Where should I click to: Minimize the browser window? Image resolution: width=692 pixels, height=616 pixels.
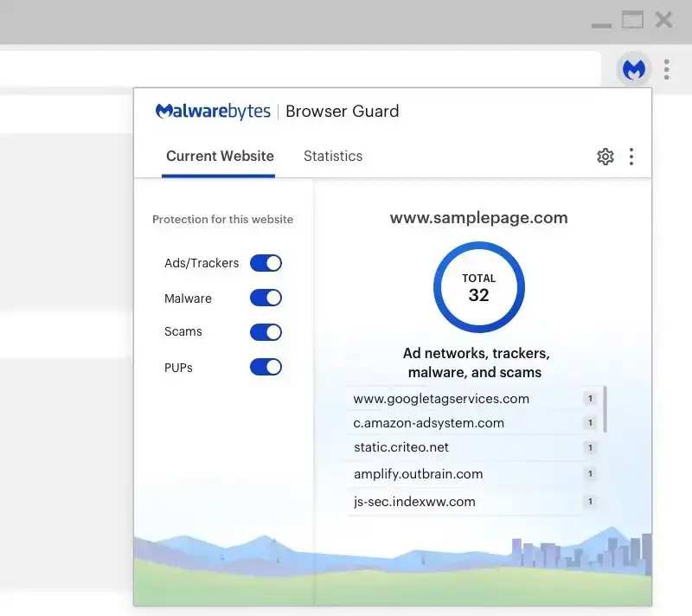coord(601,25)
